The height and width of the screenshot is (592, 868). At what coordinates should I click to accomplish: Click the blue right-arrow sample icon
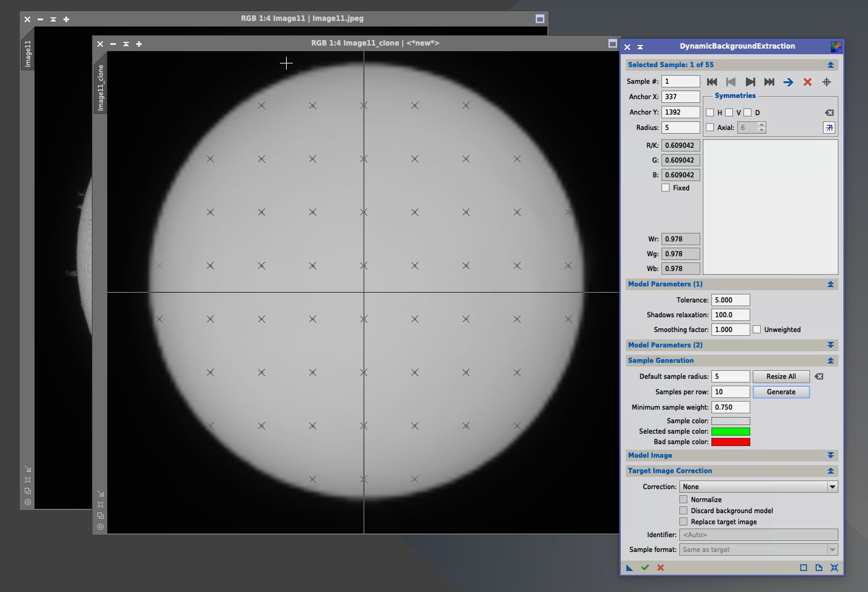click(788, 81)
